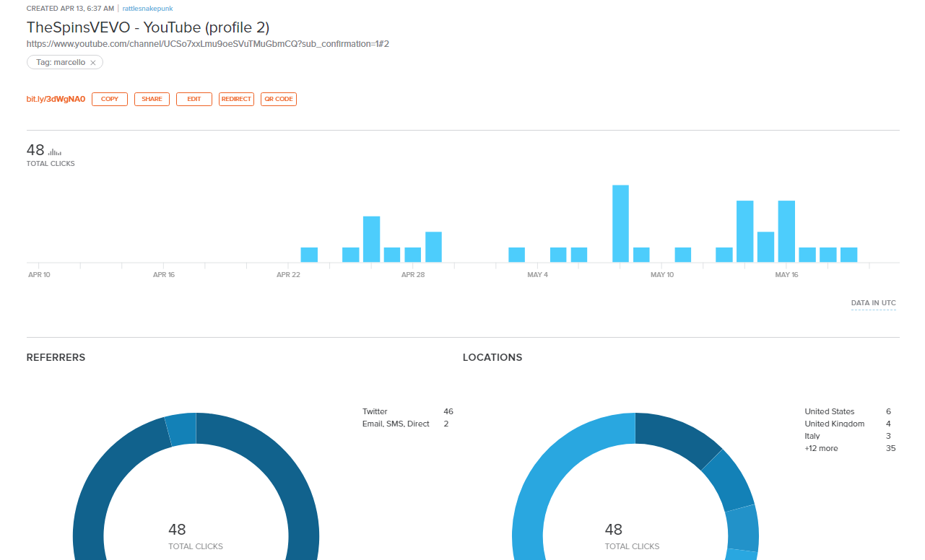Copy the short link with COPY button
The image size is (925, 560).
click(110, 99)
